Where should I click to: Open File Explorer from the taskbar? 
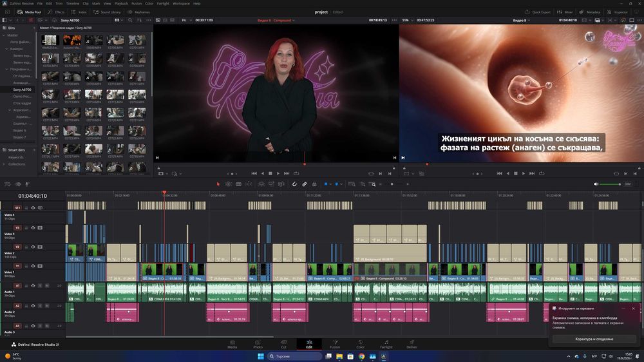[x=339, y=356]
